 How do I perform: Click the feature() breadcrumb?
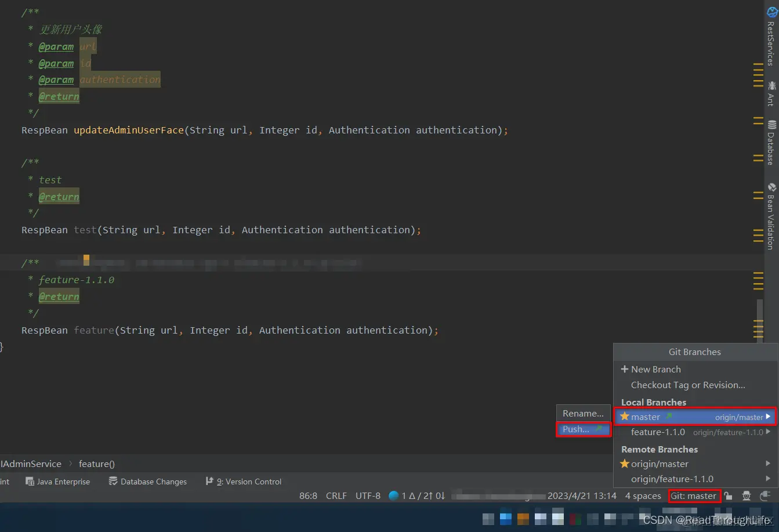(97, 464)
